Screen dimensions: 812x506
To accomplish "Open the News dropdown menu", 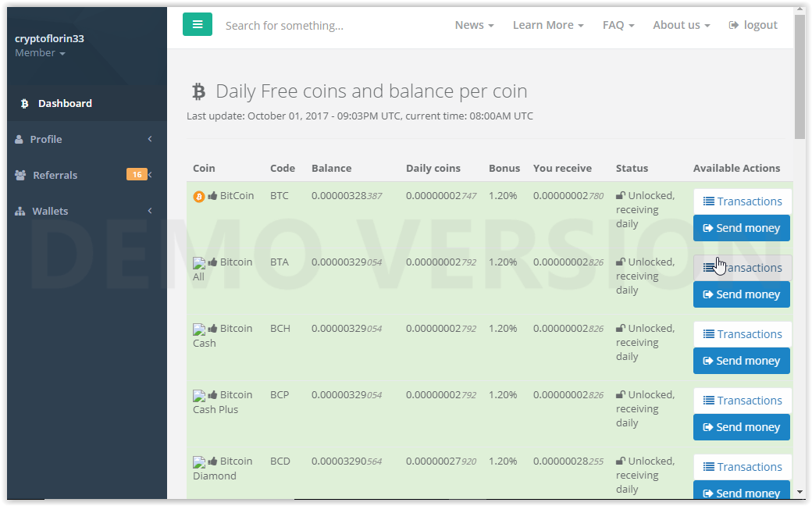I will point(475,25).
